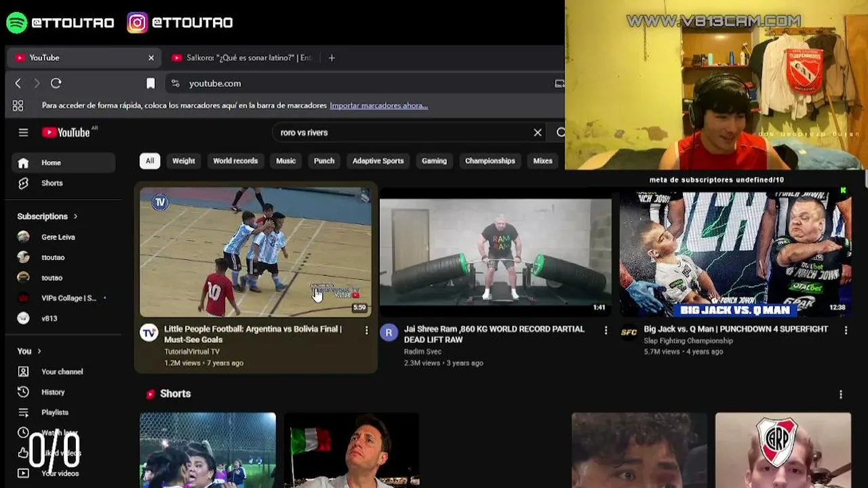The image size is (868, 488).
Task: Select the All filter chip
Action: tap(150, 161)
